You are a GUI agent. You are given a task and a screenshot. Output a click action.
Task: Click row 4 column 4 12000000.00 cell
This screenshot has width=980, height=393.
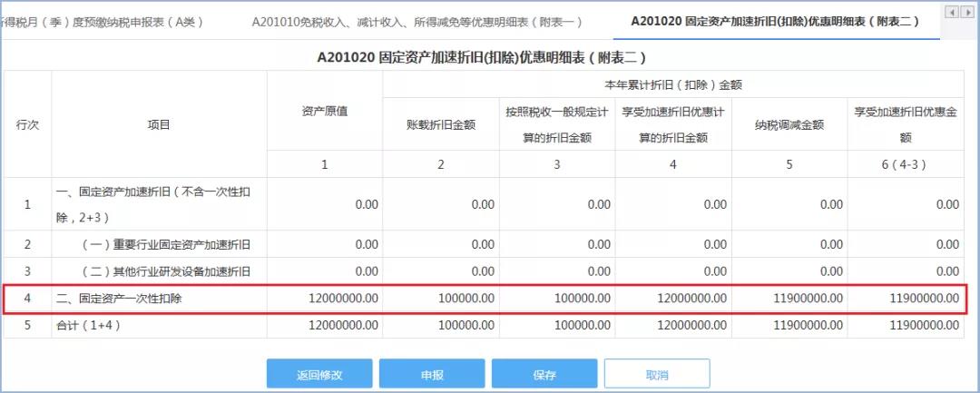click(x=673, y=299)
